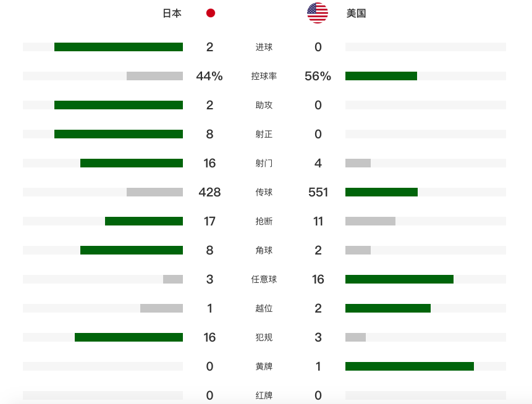
Task: Click Japan's 44% possession value
Action: click(x=209, y=76)
